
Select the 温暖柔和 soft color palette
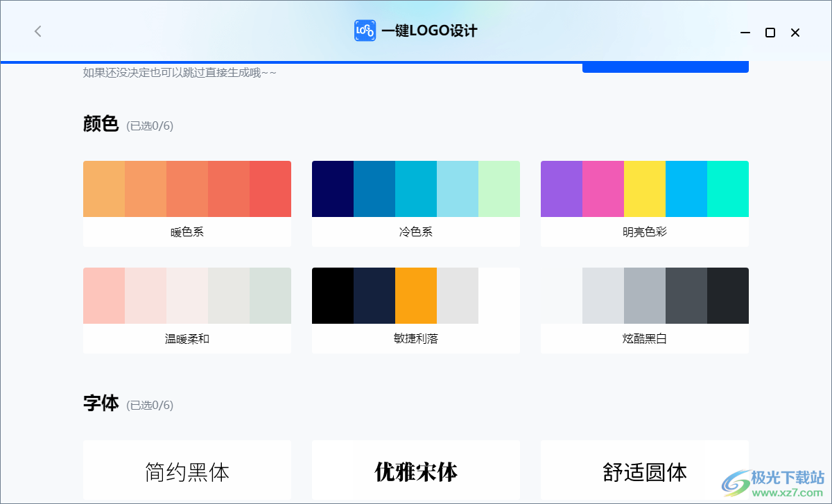point(187,310)
